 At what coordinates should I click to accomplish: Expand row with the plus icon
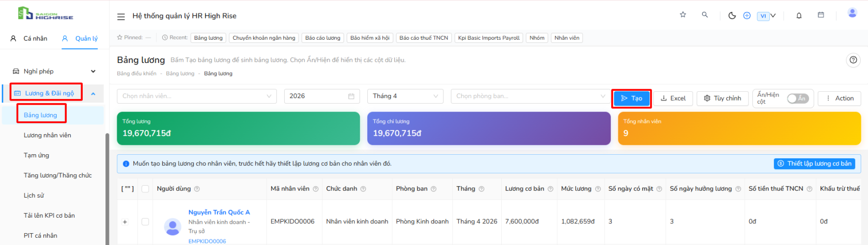125,222
